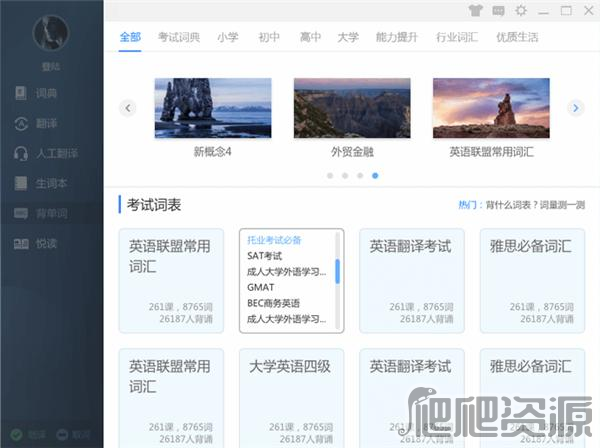Open the settings gear icon
The height and width of the screenshot is (448, 600).
[521, 11]
